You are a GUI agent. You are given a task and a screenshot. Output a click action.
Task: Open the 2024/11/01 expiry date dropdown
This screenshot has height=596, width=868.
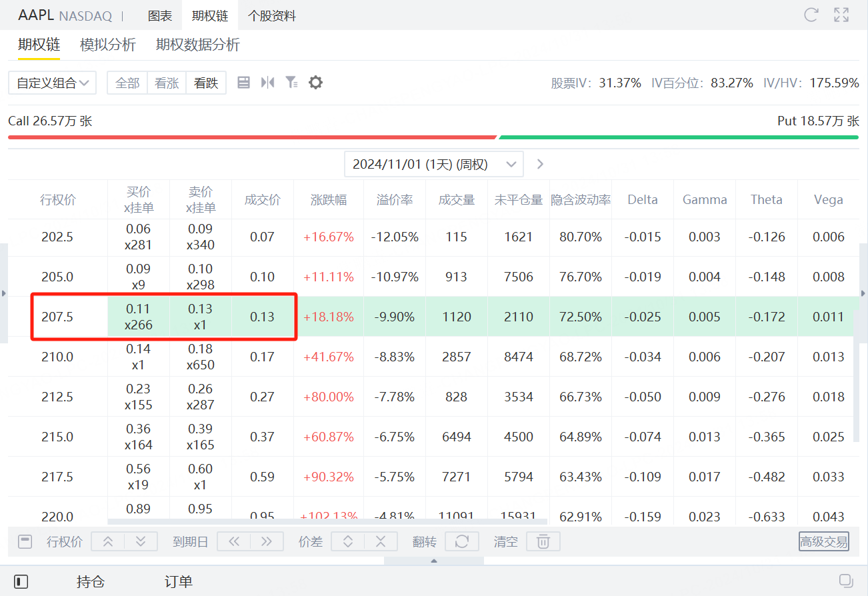point(433,164)
